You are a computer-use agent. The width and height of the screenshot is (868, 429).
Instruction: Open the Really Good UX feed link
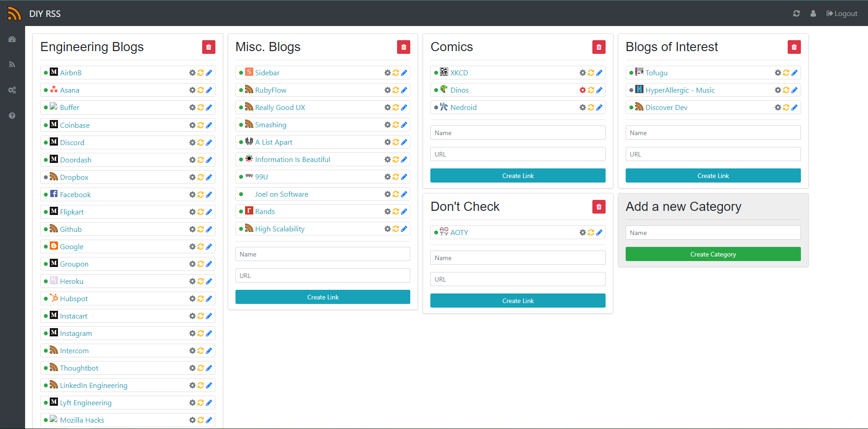coord(280,107)
